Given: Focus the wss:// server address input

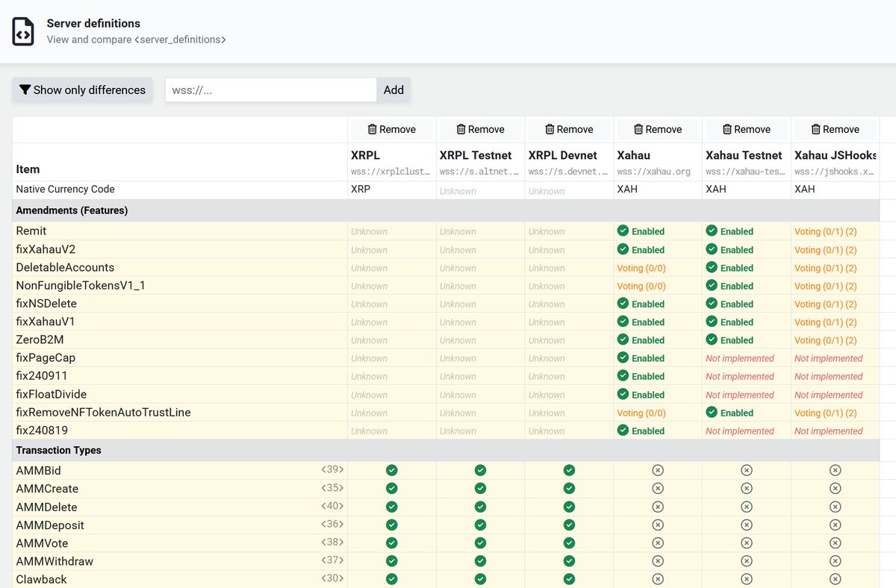Looking at the screenshot, I should 270,90.
